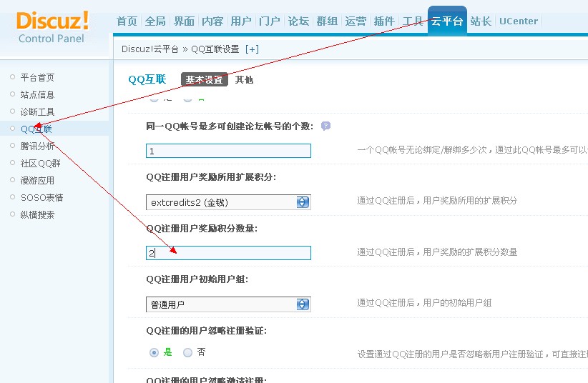Open 纵横搜索 in sidebar
The image size is (588, 383).
click(37, 215)
